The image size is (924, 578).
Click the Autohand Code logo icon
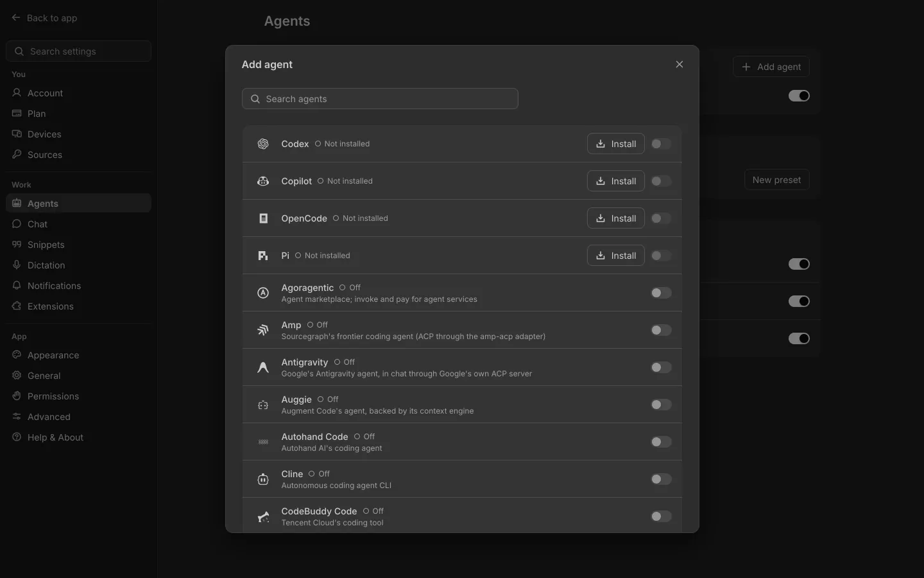click(263, 442)
